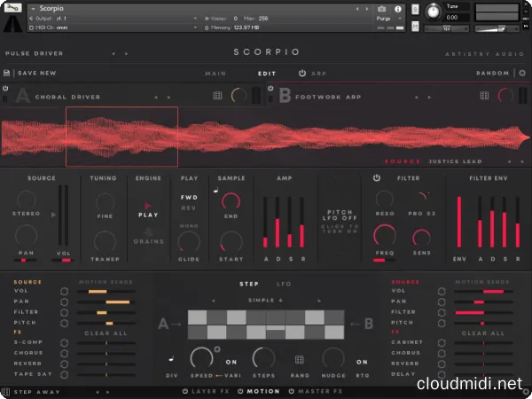Open the Purge dropdown menu
532x399 pixels.
[389, 19]
